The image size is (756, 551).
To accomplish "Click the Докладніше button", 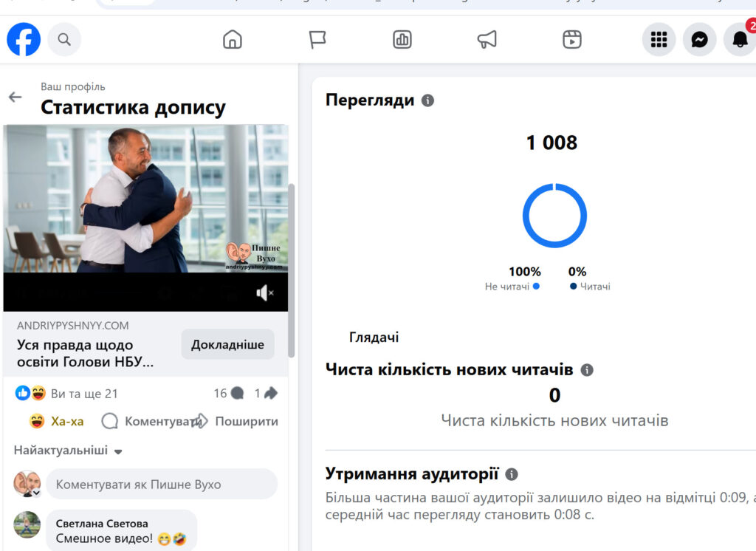I will [x=227, y=345].
